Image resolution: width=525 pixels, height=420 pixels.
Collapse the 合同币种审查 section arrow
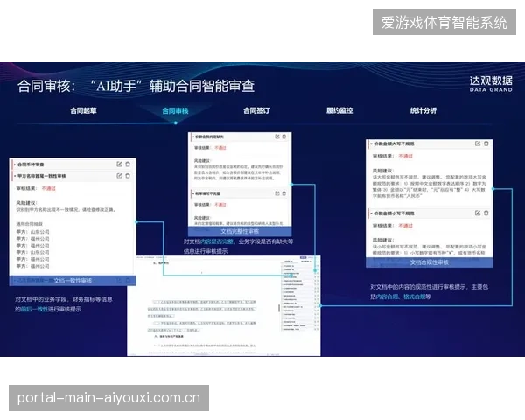[15, 164]
